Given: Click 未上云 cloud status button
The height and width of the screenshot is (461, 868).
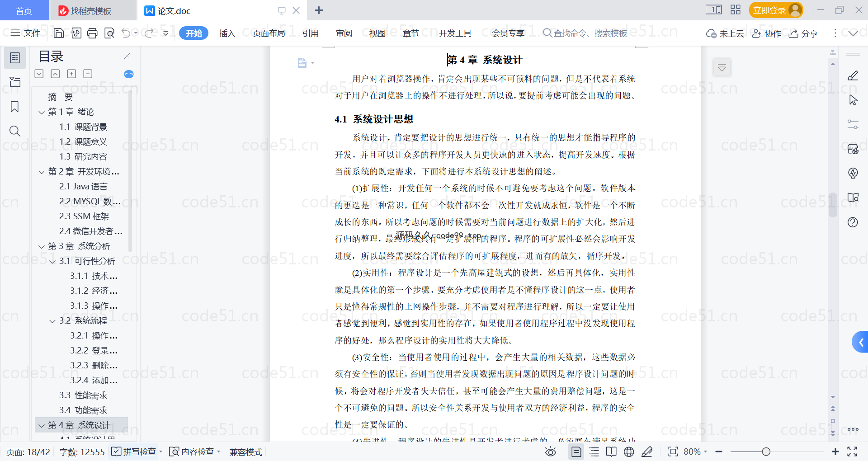Looking at the screenshot, I should [725, 33].
